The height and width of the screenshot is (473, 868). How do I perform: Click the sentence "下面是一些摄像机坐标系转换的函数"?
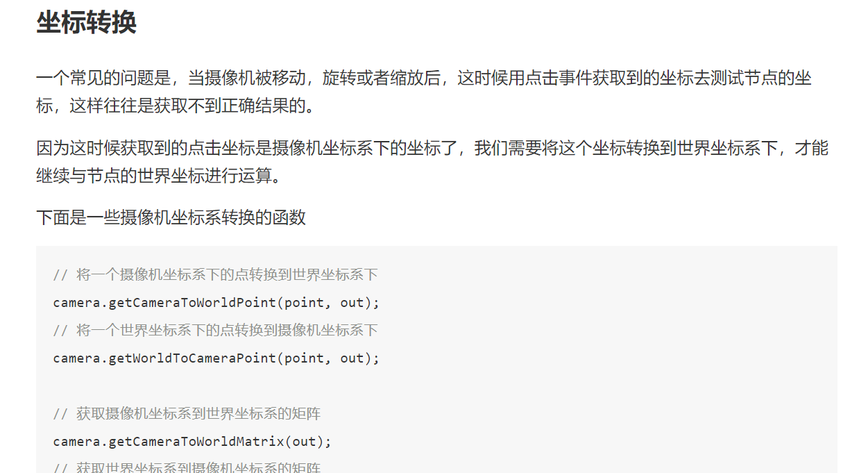tap(171, 217)
